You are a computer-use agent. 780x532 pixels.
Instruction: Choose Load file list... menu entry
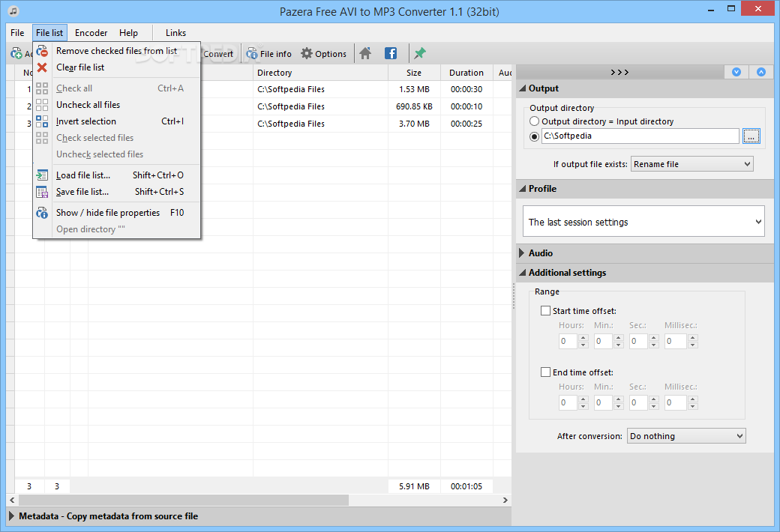117,175
